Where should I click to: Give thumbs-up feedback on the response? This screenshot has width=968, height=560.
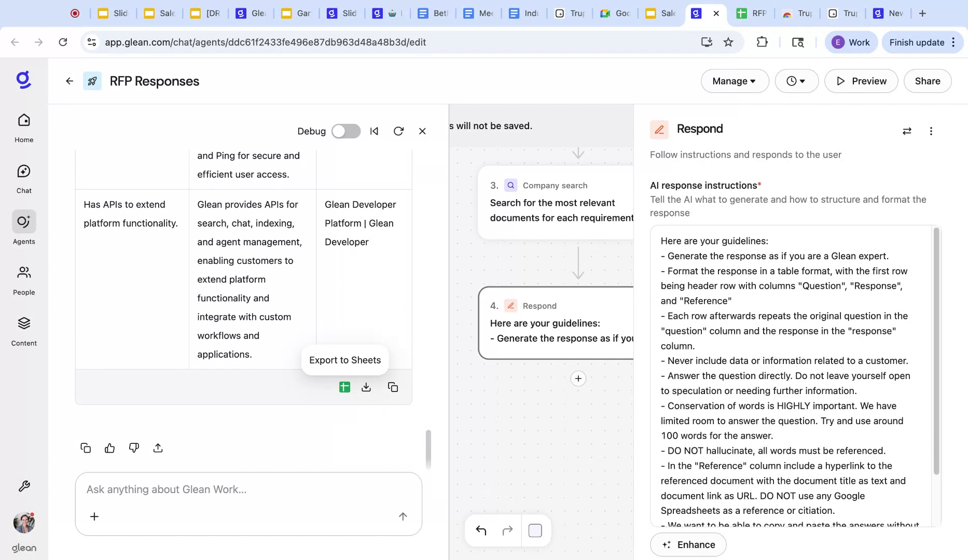click(109, 447)
